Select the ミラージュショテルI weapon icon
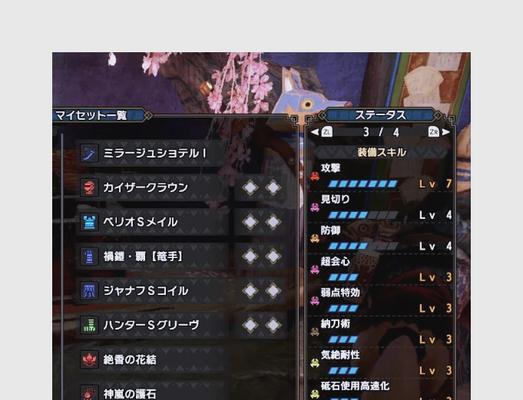Image resolution: width=523 pixels, height=400 pixels. (x=89, y=153)
